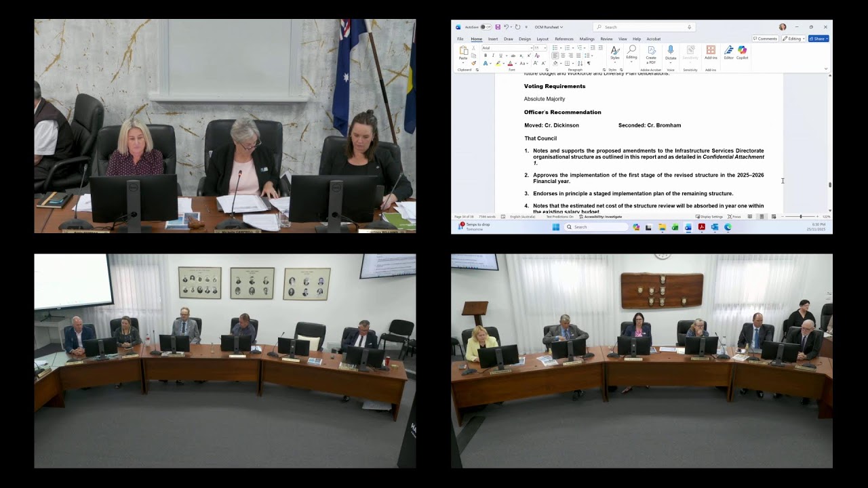Collapse the ribbon with the chevron
Viewport: 868px width, 488px height.
click(826, 68)
